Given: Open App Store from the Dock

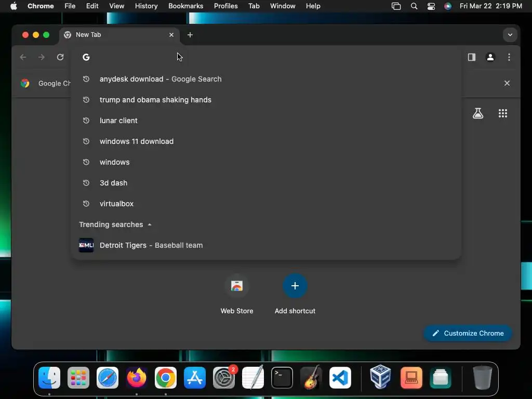Looking at the screenshot, I should click(x=195, y=378).
